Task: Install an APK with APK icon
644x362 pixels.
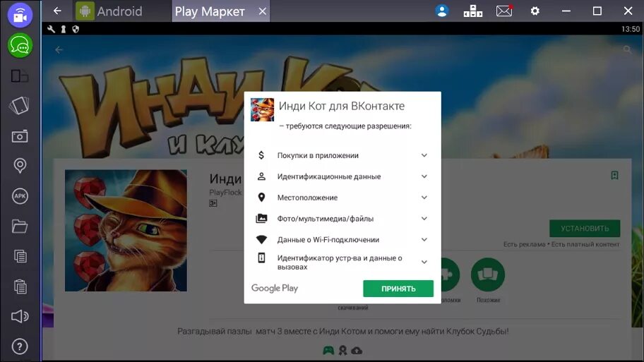Action: pyautogui.click(x=20, y=196)
